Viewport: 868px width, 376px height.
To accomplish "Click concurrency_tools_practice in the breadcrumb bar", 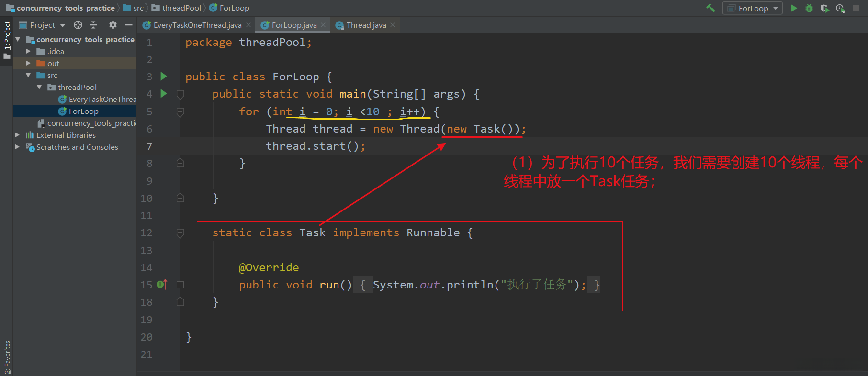I will (x=60, y=8).
